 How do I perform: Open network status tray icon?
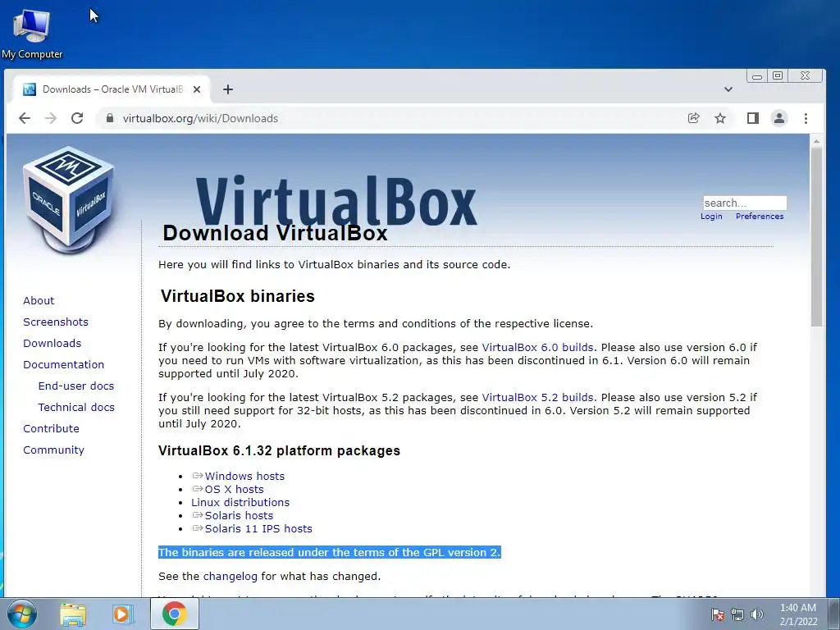pos(737,614)
